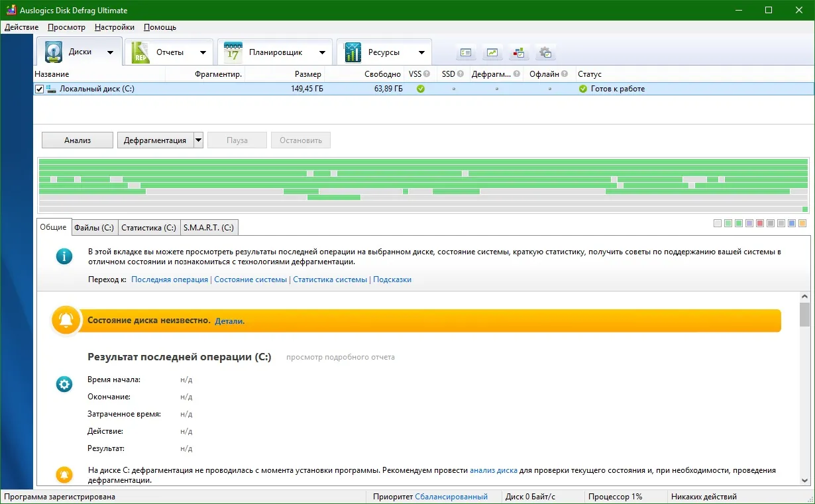Click the drive icon of Локальный диск (C:)
The height and width of the screenshot is (504, 815).
pos(51,89)
